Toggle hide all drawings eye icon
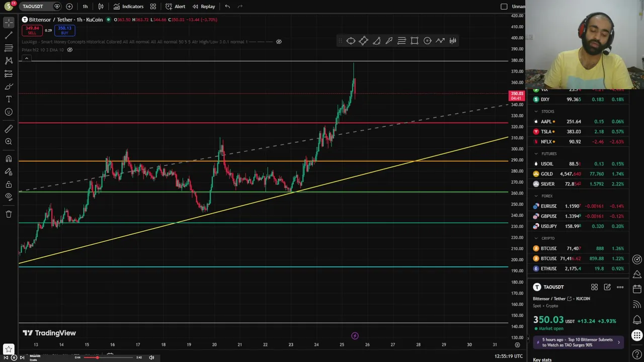Screen dimensions: 644x362 [x=9, y=197]
